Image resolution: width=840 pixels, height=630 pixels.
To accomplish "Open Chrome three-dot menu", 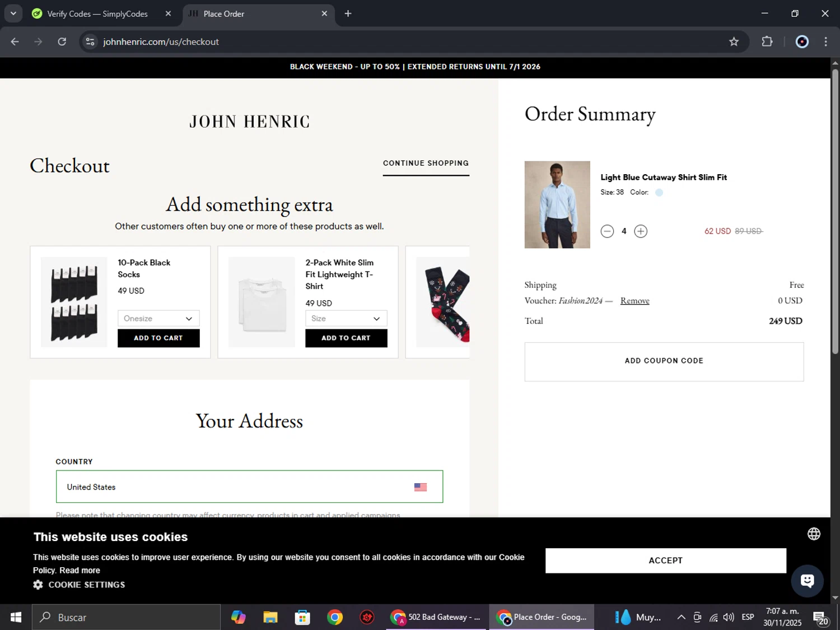I will 825,41.
